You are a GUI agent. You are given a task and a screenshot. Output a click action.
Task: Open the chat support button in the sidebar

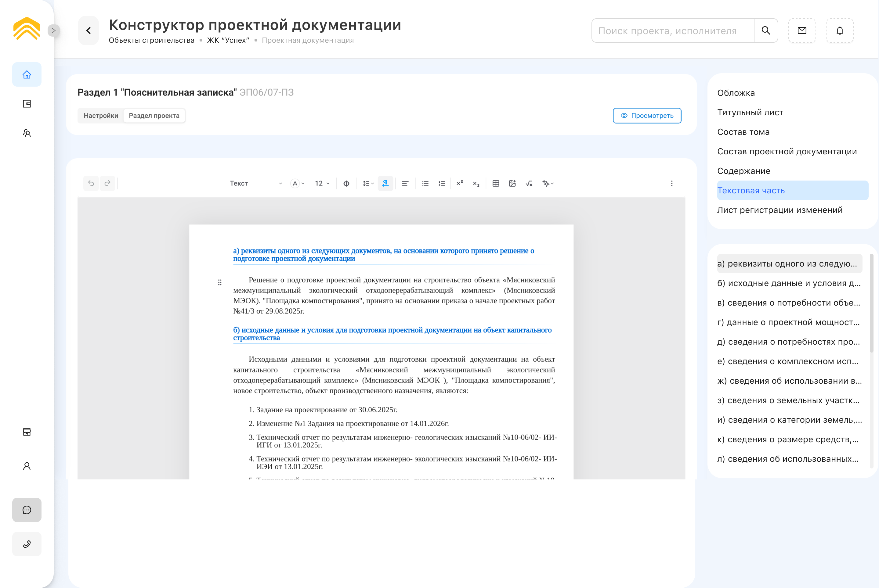pyautogui.click(x=27, y=510)
